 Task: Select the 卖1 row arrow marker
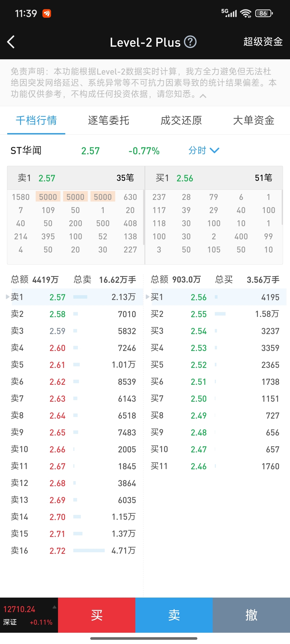tap(8, 297)
